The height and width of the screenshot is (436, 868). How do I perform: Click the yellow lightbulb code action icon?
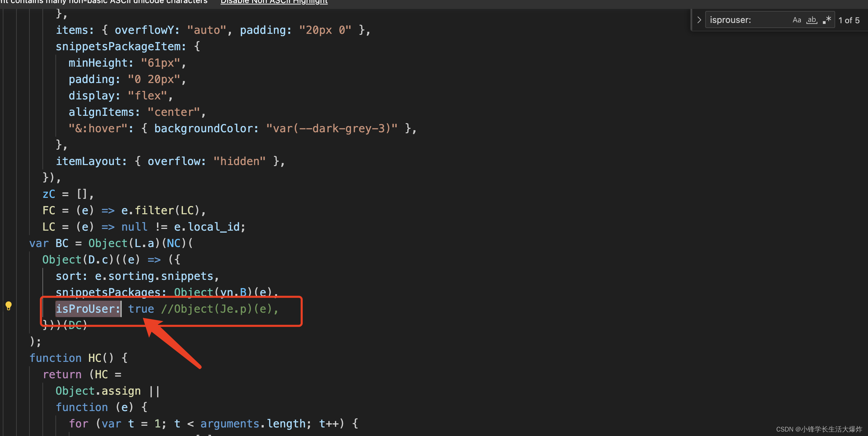pyautogui.click(x=9, y=305)
